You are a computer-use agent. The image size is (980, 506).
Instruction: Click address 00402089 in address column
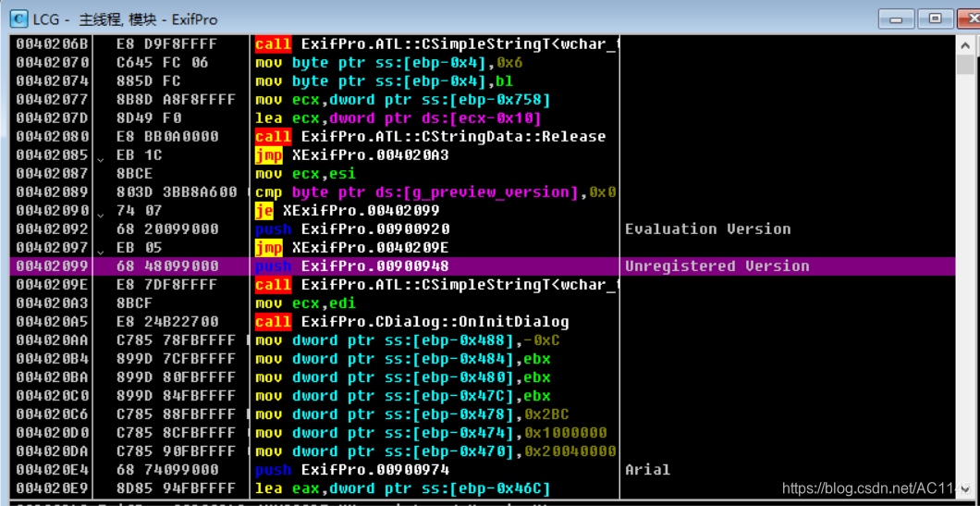pyautogui.click(x=53, y=192)
